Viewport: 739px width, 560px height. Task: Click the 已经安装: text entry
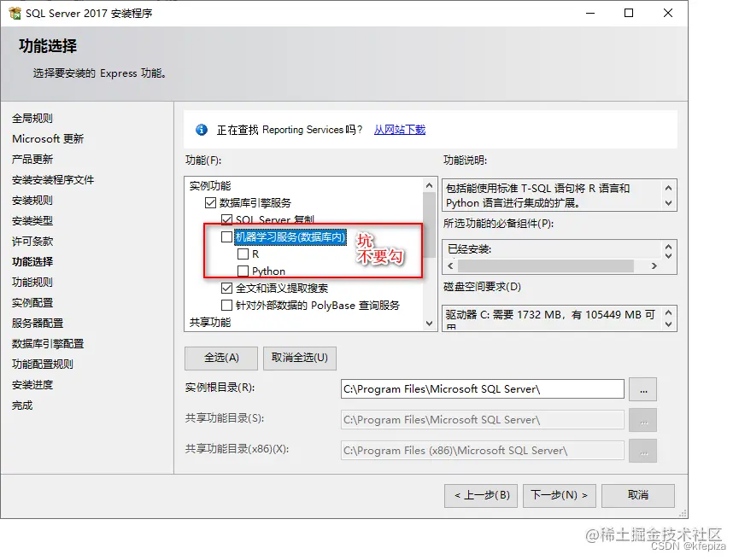(x=469, y=249)
